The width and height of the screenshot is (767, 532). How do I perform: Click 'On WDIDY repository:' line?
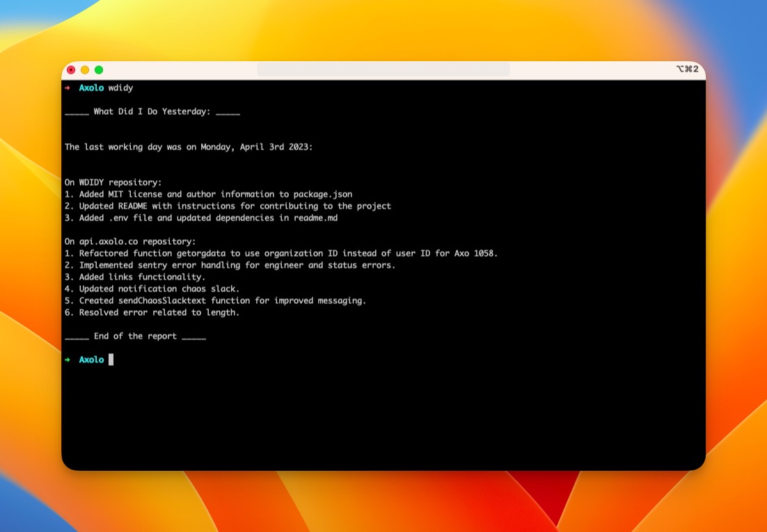(113, 182)
